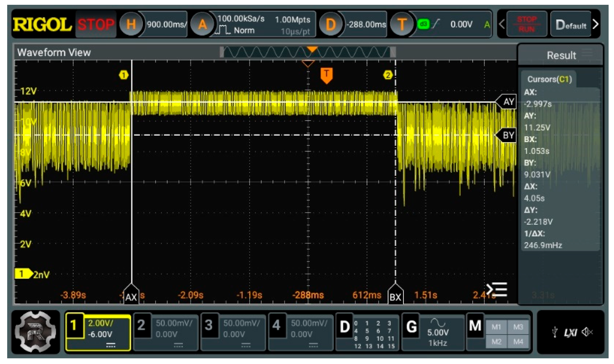Tap the LXI network icon
614x364 pixels.
tap(570, 332)
